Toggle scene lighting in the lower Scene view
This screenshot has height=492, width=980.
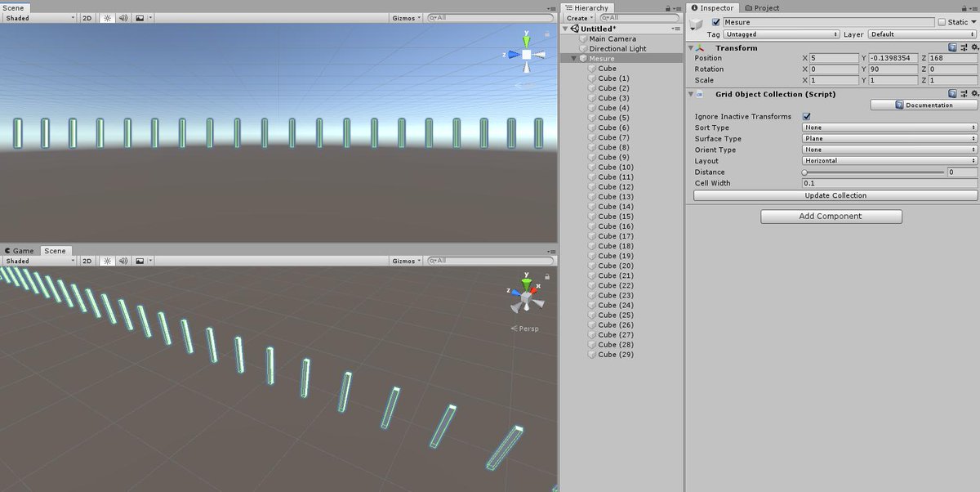point(106,261)
